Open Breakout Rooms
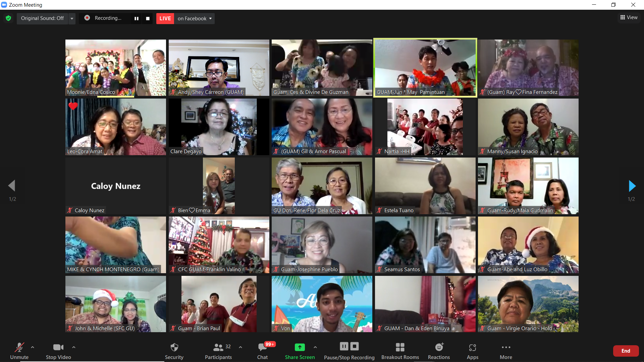Screen dimensions: 644x362 tap(400, 351)
